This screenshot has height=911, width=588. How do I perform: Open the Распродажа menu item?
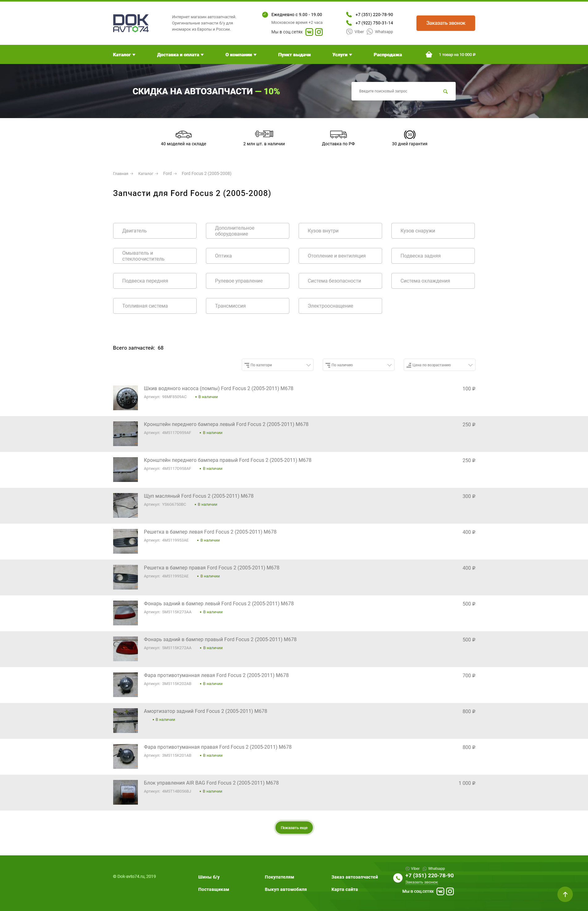click(388, 55)
